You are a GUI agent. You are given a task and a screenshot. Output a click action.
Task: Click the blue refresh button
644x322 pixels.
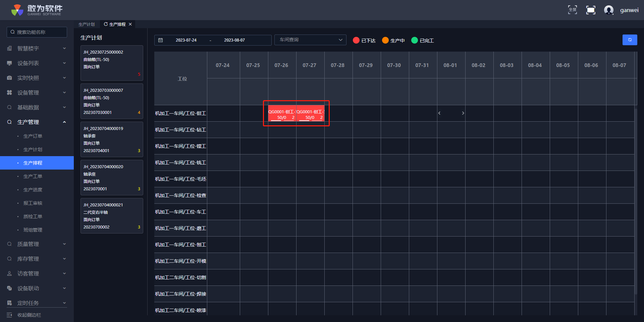tap(630, 40)
